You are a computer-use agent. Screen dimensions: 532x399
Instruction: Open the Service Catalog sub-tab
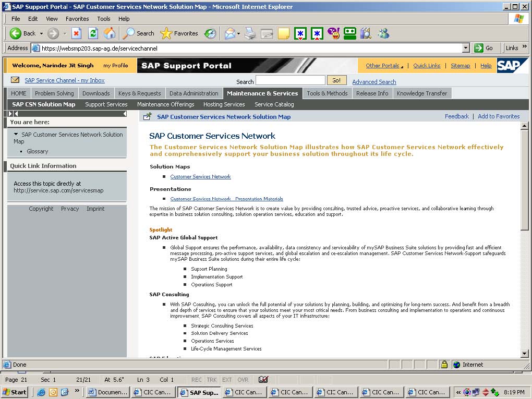click(274, 104)
